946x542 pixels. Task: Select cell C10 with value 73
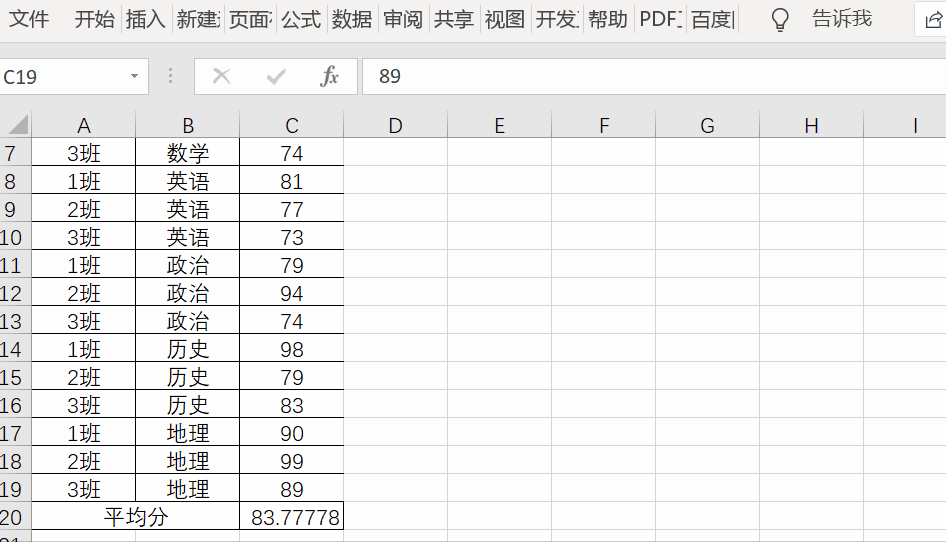[292, 237]
